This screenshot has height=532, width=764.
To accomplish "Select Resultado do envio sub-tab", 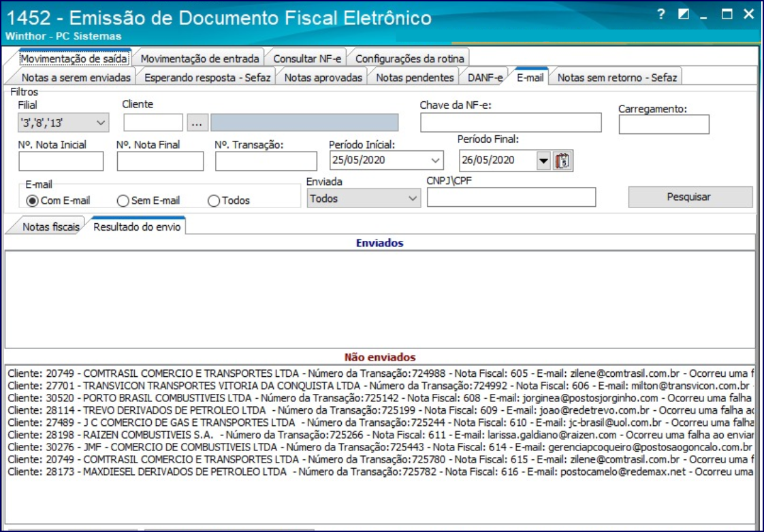I will coord(137,227).
